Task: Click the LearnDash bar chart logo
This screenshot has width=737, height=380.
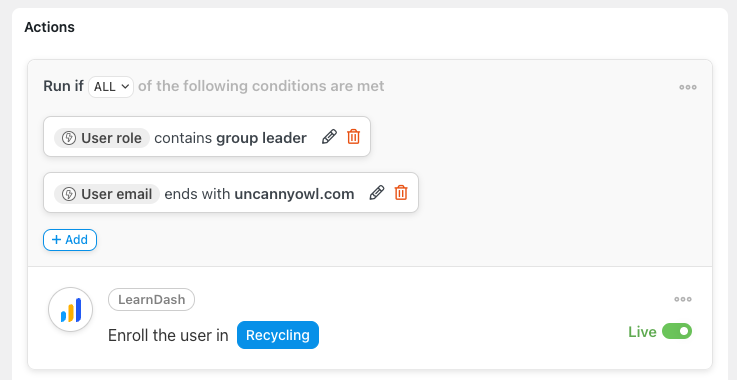Action: point(71,309)
